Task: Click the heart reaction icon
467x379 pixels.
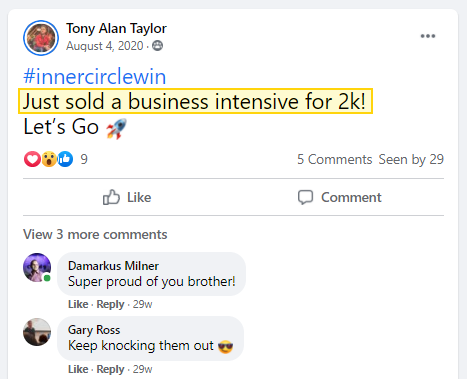Action: coord(32,159)
